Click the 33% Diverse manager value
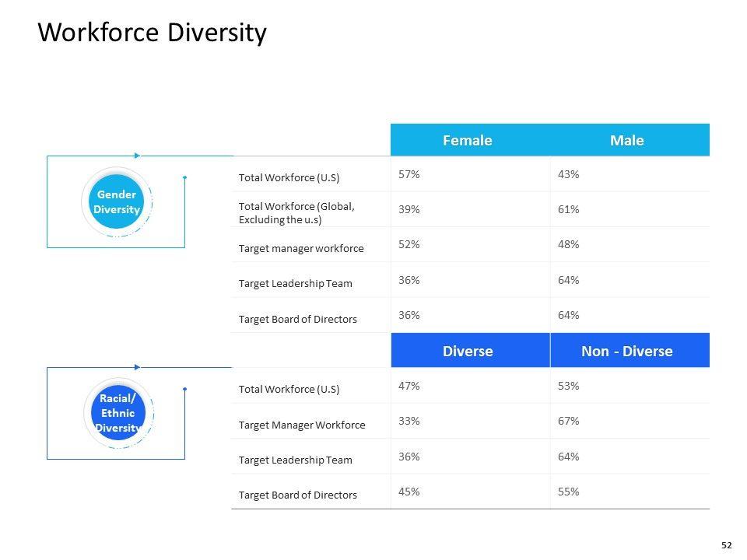The height and width of the screenshot is (560, 747). tap(409, 421)
